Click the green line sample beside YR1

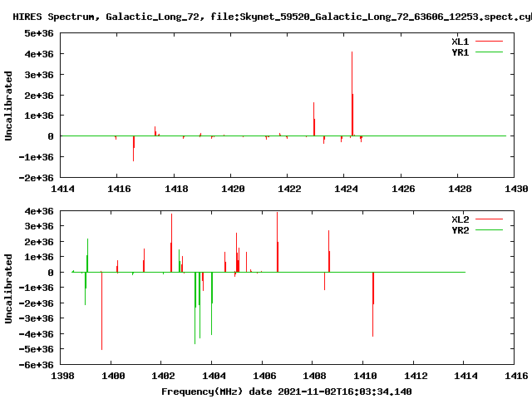coord(489,52)
